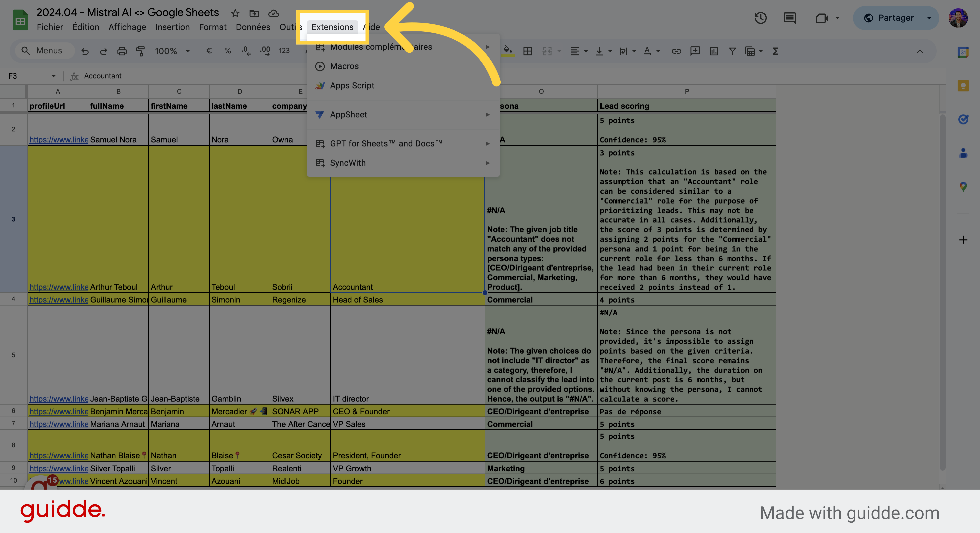Screen dimensions: 980x533
Task: Open the Données menu
Action: [253, 27]
